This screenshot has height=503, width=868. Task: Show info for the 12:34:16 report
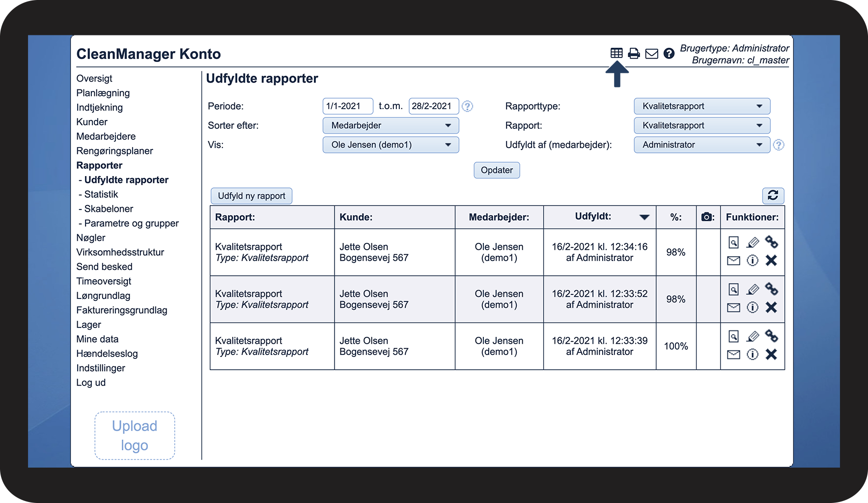click(753, 261)
